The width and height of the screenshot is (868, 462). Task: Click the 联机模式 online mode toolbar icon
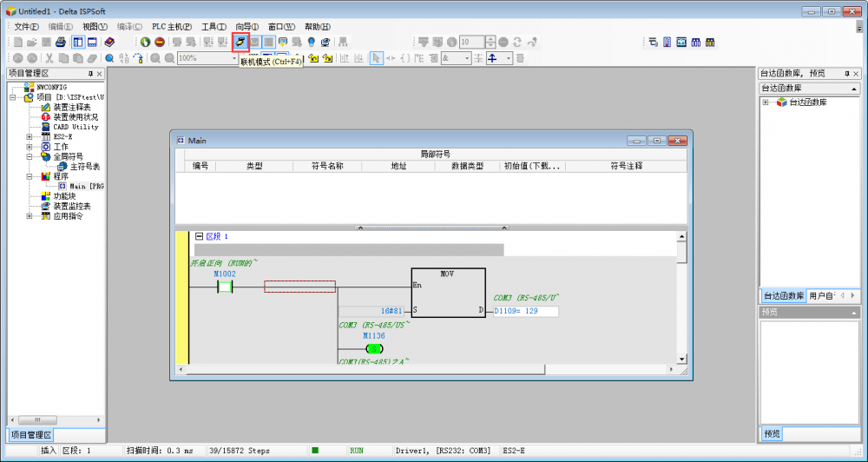coord(240,42)
